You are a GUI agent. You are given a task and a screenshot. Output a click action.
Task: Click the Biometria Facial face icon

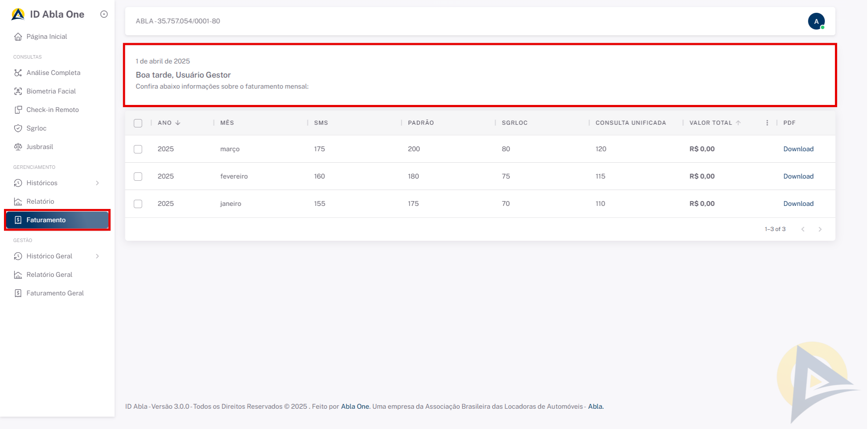tap(18, 91)
